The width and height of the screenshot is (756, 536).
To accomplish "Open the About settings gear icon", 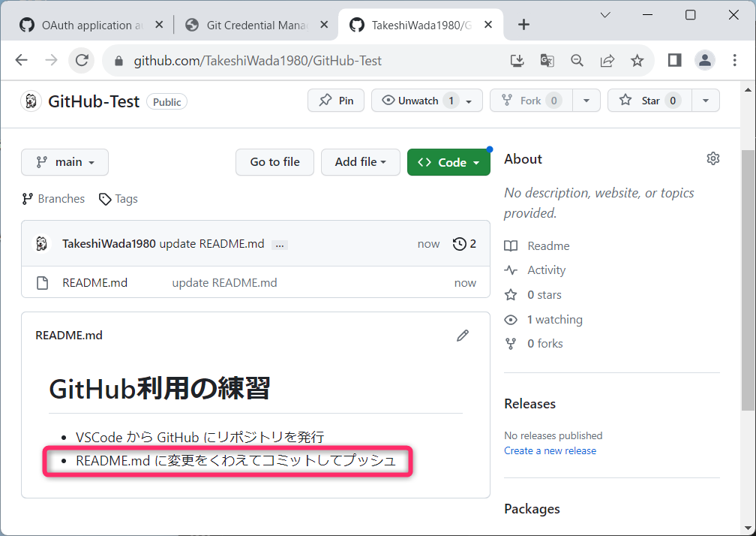I will coord(712,158).
